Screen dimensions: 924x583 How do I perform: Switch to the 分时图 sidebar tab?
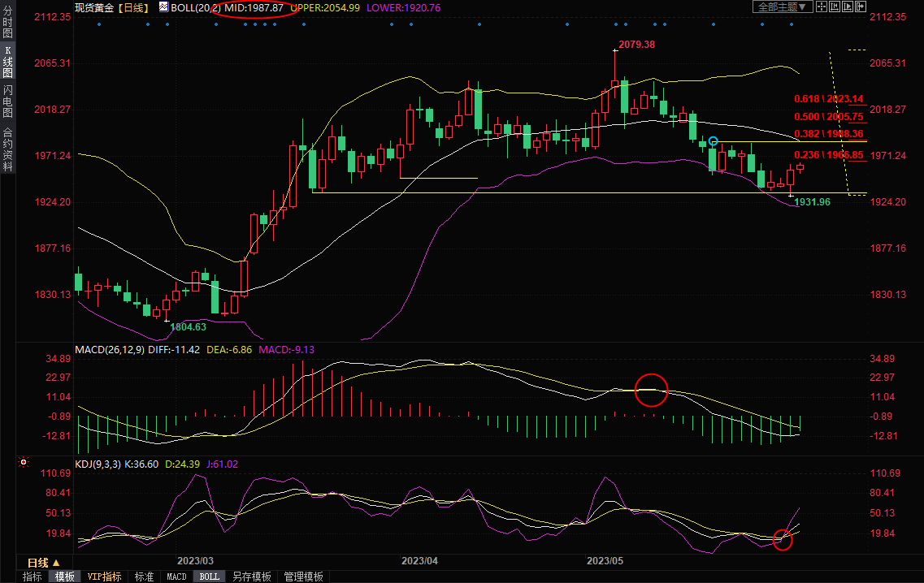(x=7, y=23)
